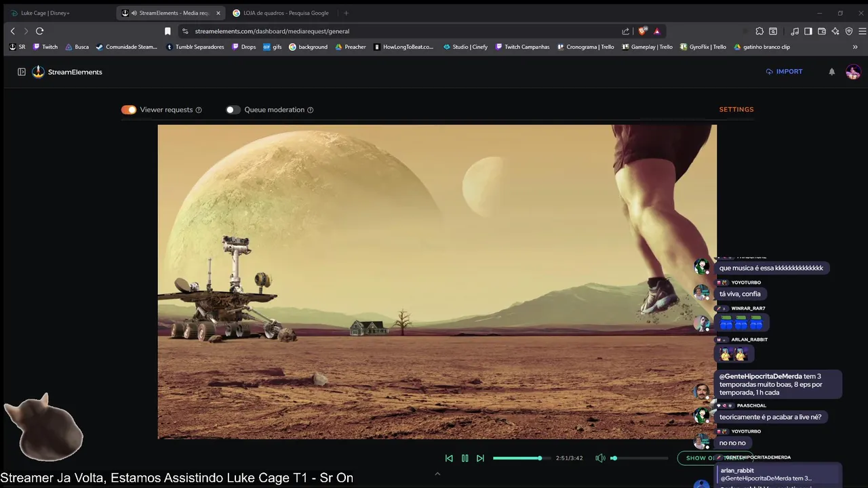868x488 pixels.
Task: Select the StreamElements Media request tab
Action: 170,13
